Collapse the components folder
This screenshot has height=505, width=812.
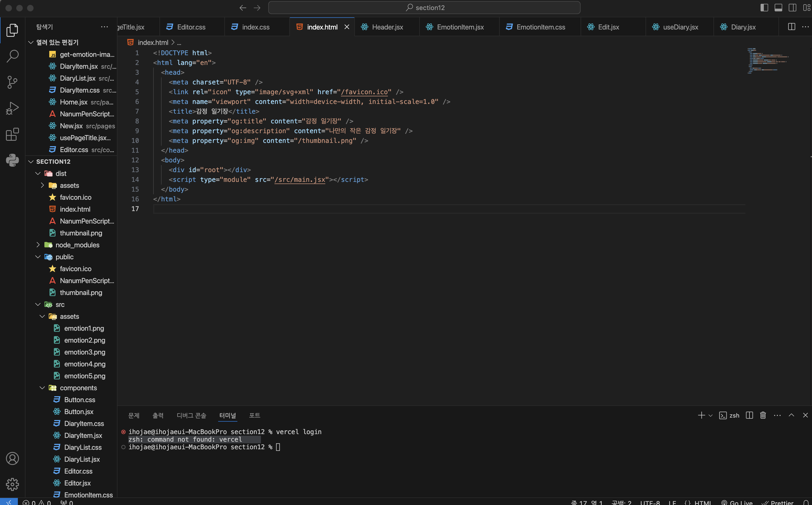71,388
